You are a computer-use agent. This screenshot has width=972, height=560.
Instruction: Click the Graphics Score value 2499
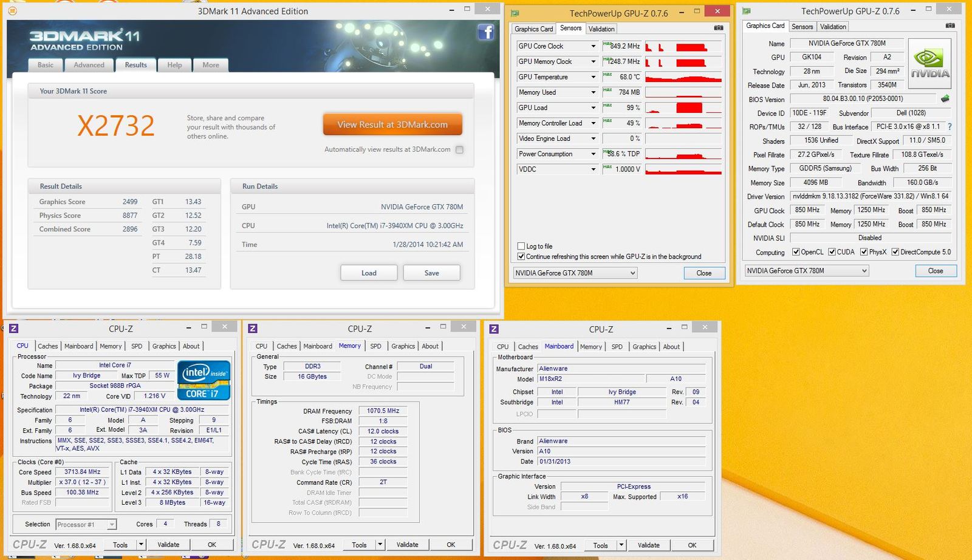[130, 202]
